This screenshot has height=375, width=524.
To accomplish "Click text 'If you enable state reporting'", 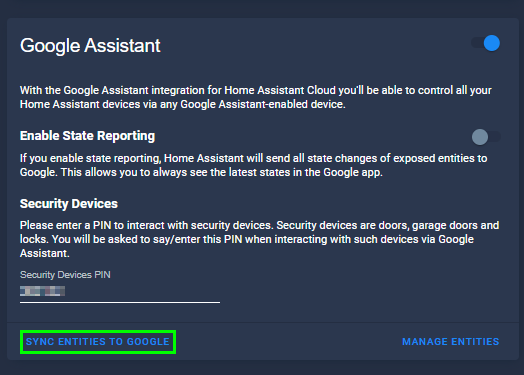I will (90, 158).
